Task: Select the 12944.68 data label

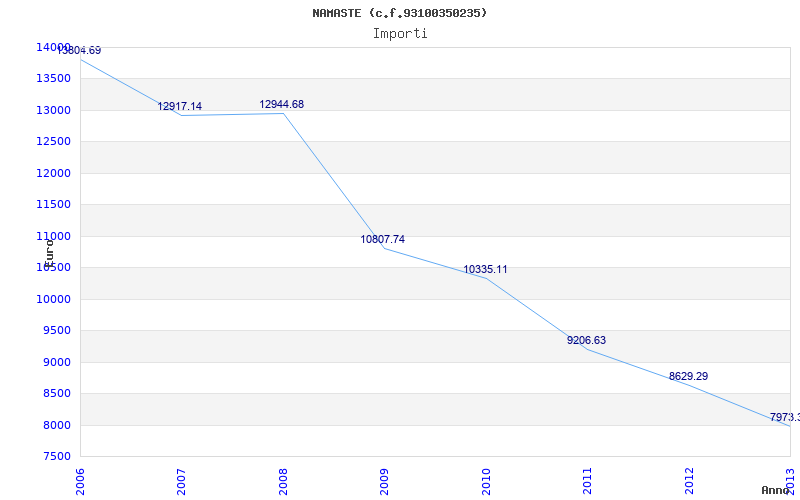Action: [281, 104]
